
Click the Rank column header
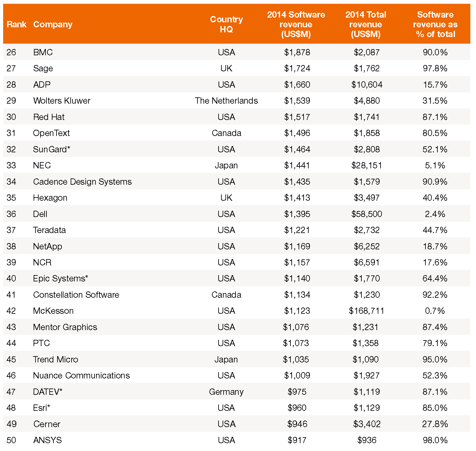[x=16, y=24]
